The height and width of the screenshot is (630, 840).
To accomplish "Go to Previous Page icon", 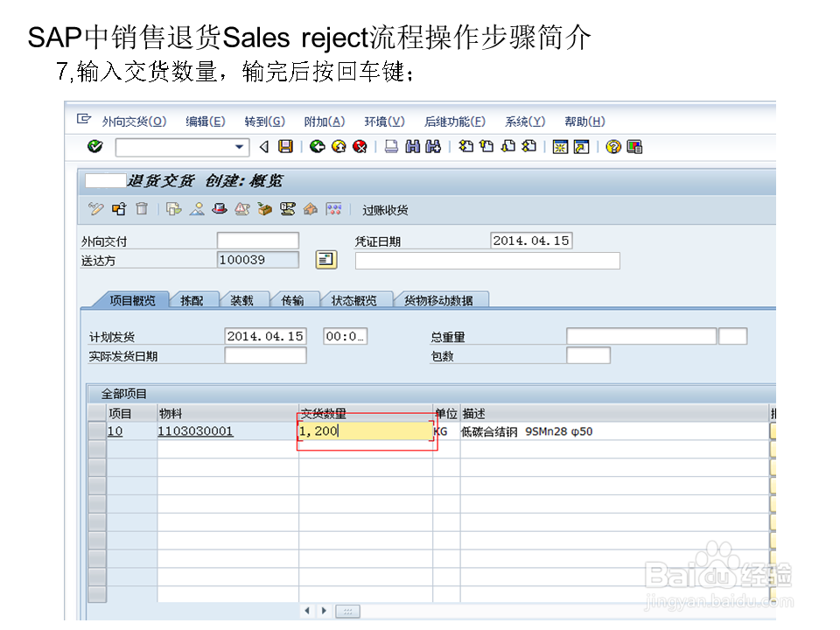I will coord(487,146).
